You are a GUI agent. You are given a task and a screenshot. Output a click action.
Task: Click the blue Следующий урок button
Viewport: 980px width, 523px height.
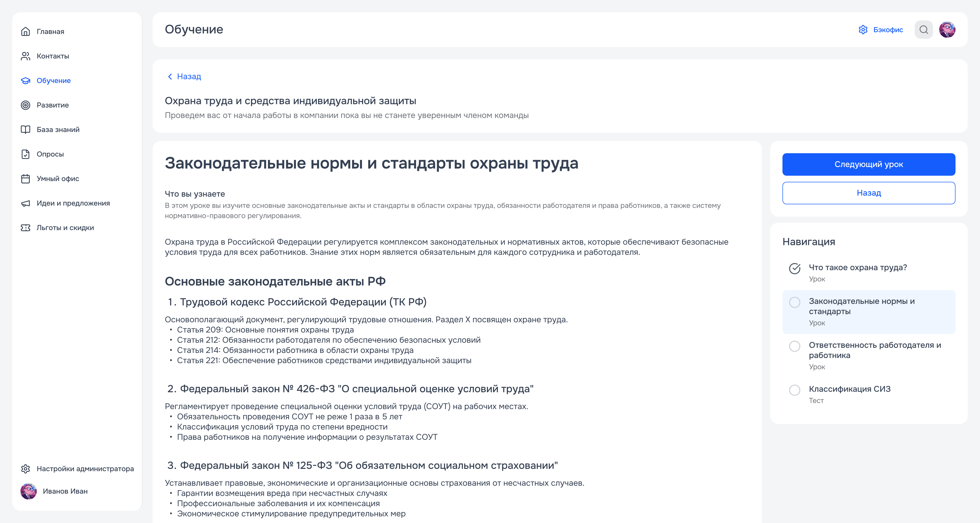[869, 164]
